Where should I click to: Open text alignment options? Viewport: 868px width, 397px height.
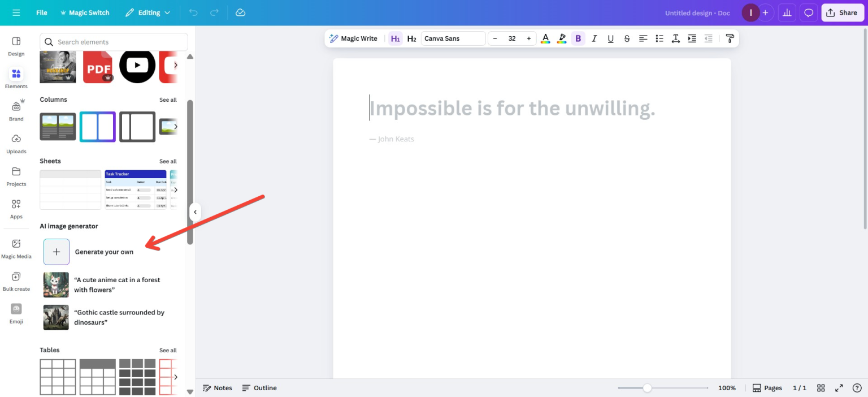tap(643, 38)
